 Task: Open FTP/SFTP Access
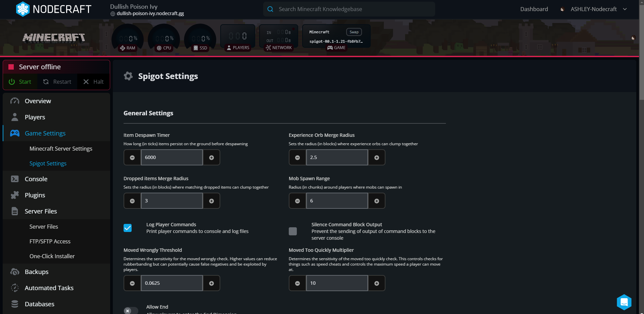tap(50, 241)
